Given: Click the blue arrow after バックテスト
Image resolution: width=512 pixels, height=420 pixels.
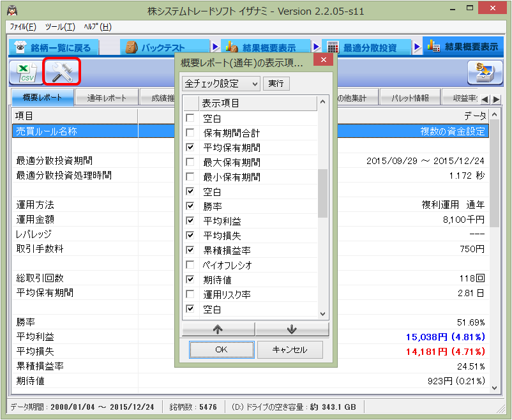Looking at the screenshot, I should pyautogui.click(x=215, y=47).
